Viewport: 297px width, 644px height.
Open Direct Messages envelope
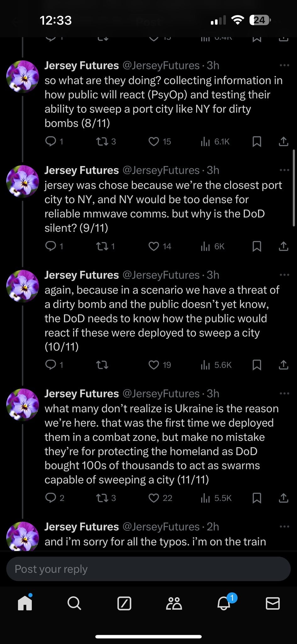(272, 603)
